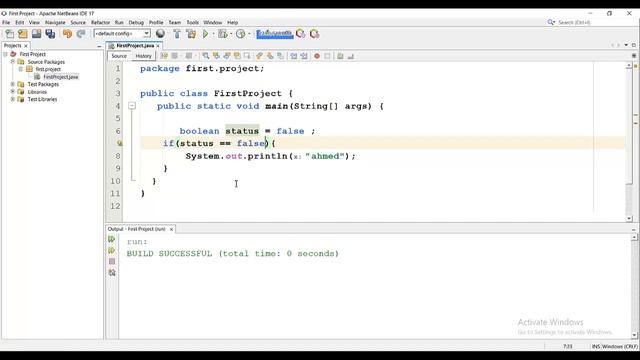Click the Profile Project clock icon
The height and width of the screenshot is (360, 640).
coord(241,34)
